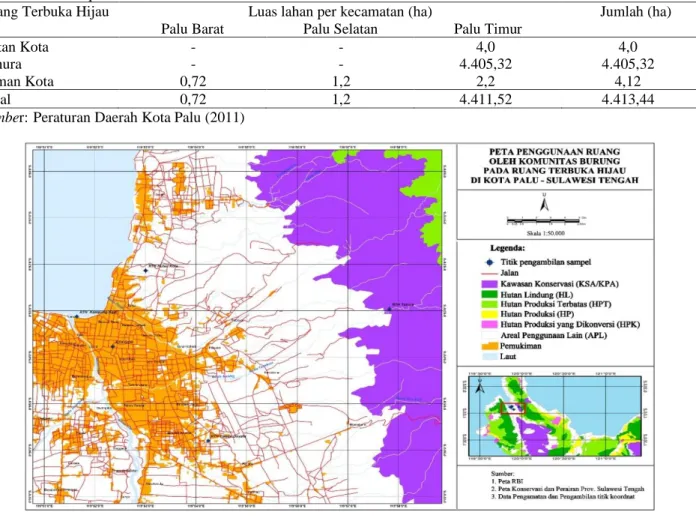
Task: Click the 'Areal Penggunaan Lain (APL)' label
Action: point(554,335)
